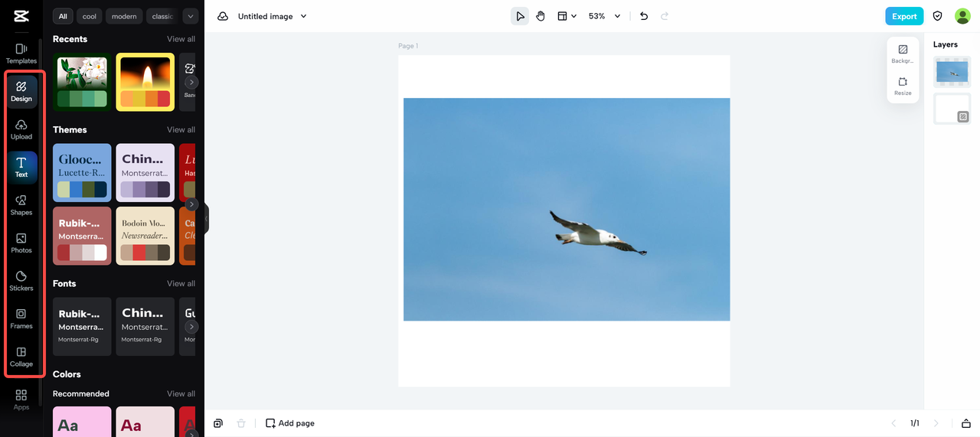Image resolution: width=980 pixels, height=437 pixels.
Task: Apply the Rubik Montserrat red theme
Action: (x=82, y=236)
